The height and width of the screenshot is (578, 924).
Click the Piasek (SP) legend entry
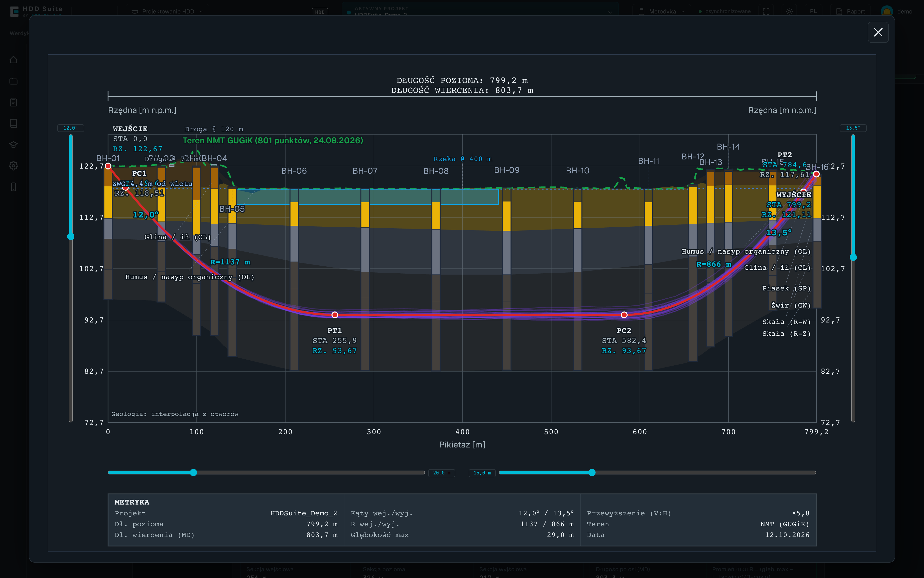[x=786, y=288]
